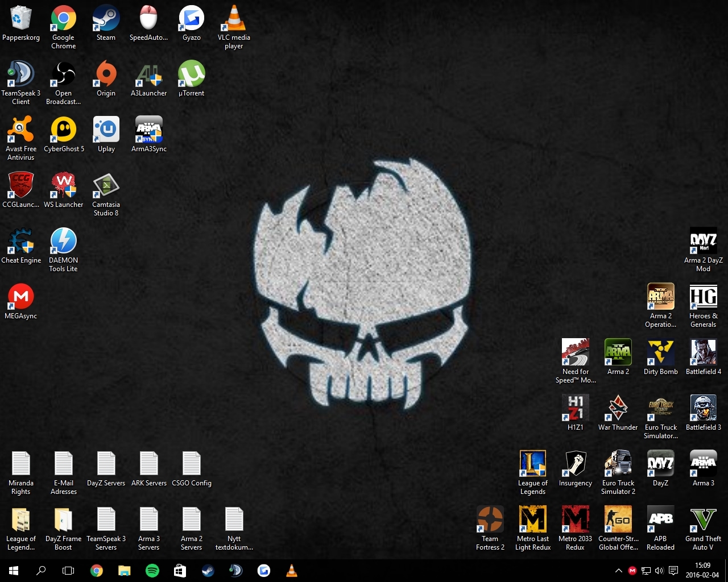Screen dimensions: 728x582
Task: Select the ARK Servers text file
Action: click(149, 469)
